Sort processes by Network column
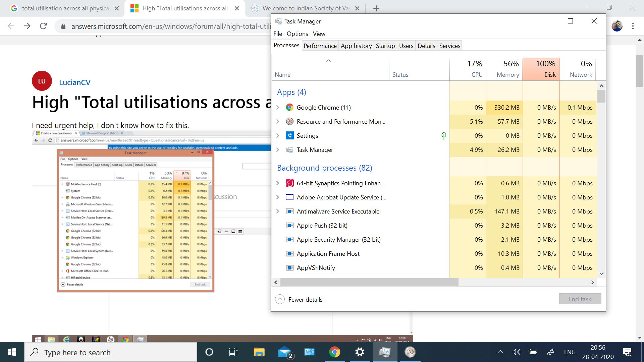This screenshot has width=644, height=362. (578, 69)
